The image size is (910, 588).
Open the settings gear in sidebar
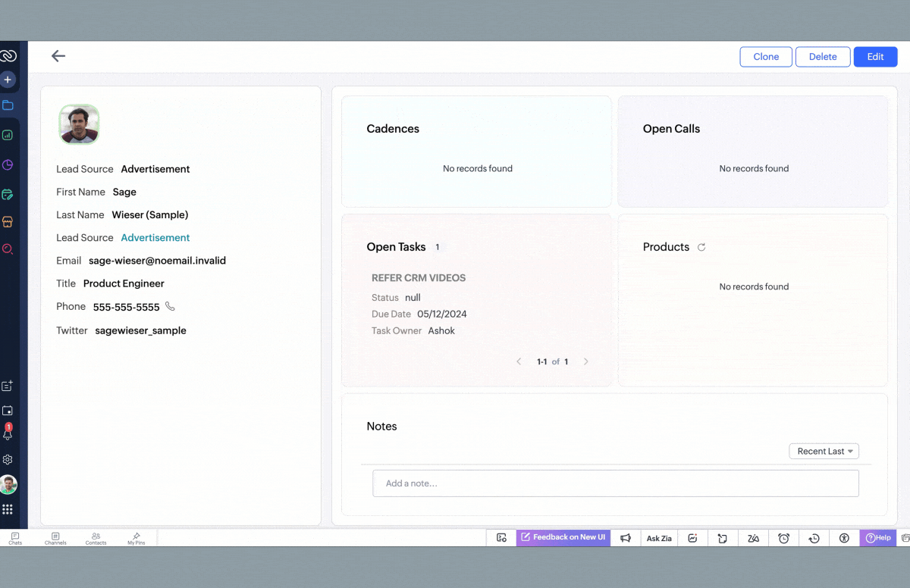[x=8, y=460]
